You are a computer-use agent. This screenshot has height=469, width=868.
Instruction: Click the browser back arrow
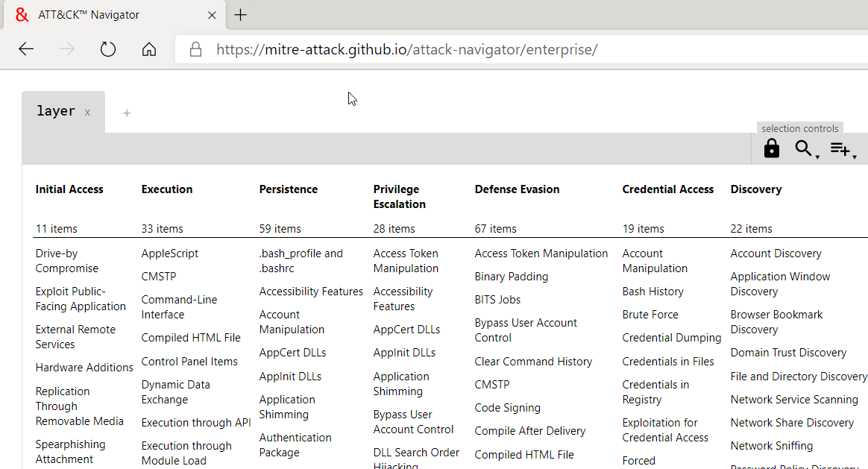coord(25,48)
